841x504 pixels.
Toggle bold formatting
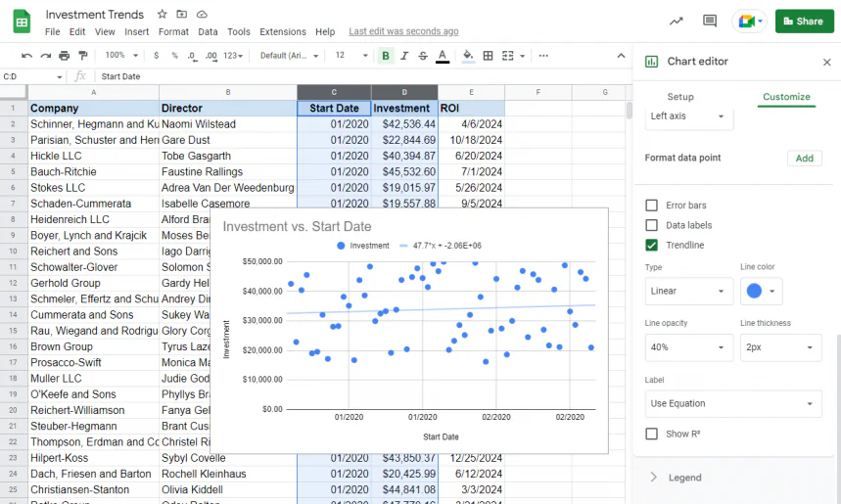(x=385, y=56)
